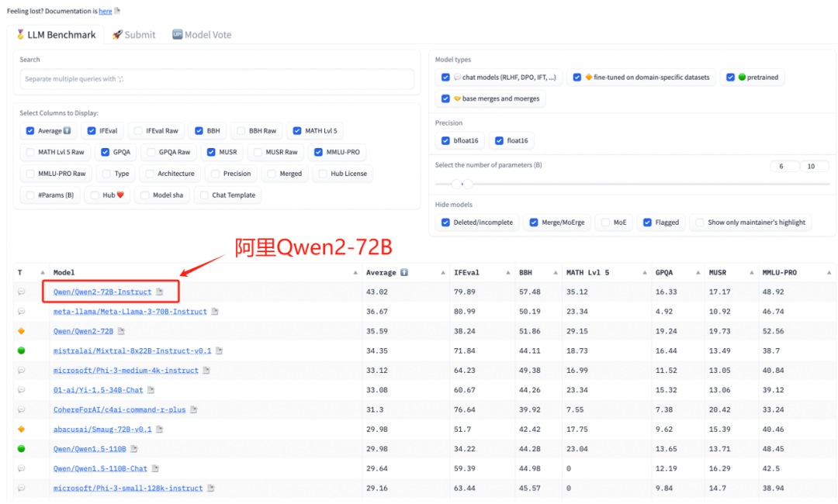Switch to the LLM Benchmark tab
This screenshot has height=504, width=838.
[56, 35]
